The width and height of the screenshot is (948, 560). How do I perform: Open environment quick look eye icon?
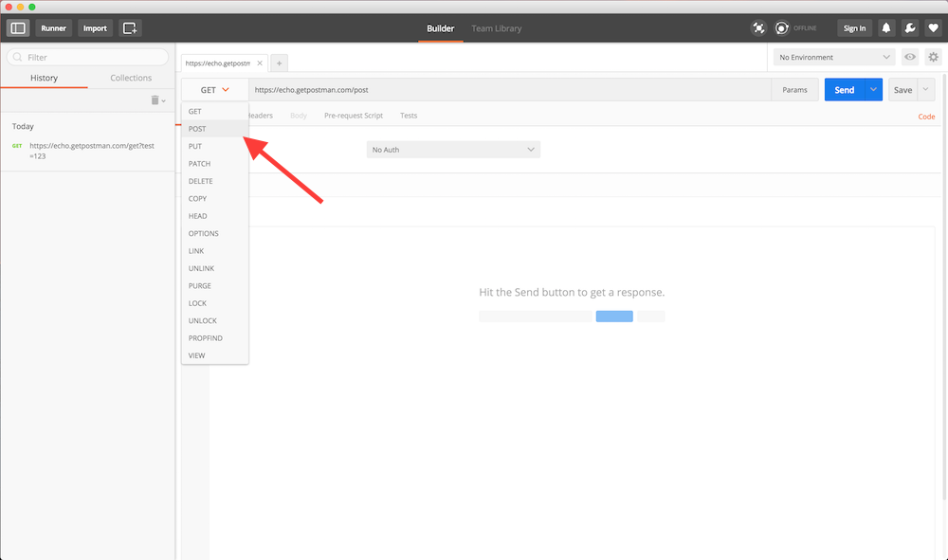coord(910,57)
